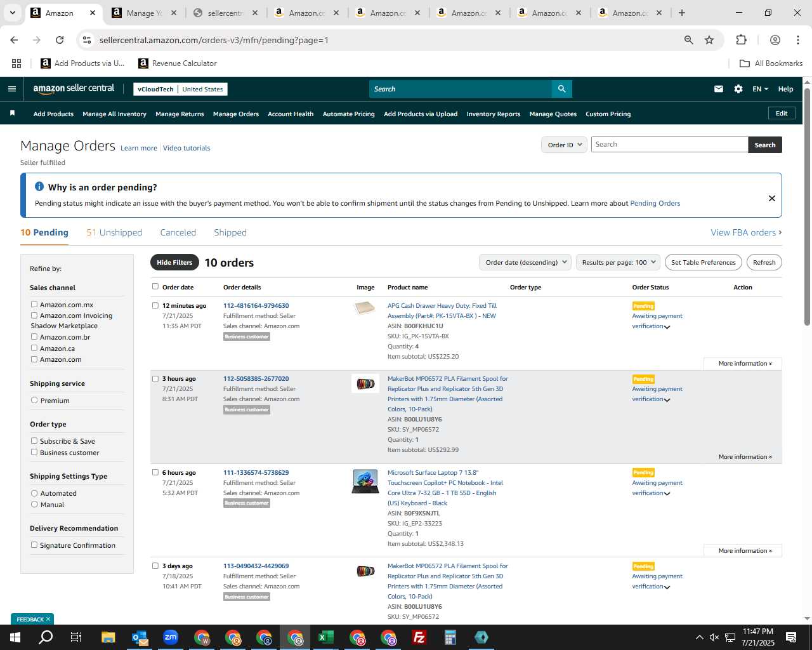This screenshot has height=650, width=812.
Task: Open the Results per page dropdown
Action: coord(619,262)
